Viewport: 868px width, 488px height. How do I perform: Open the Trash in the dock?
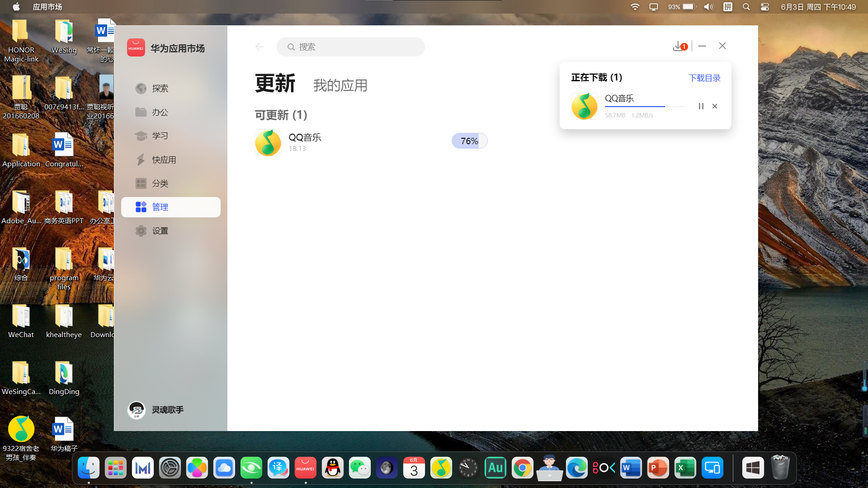click(x=780, y=468)
